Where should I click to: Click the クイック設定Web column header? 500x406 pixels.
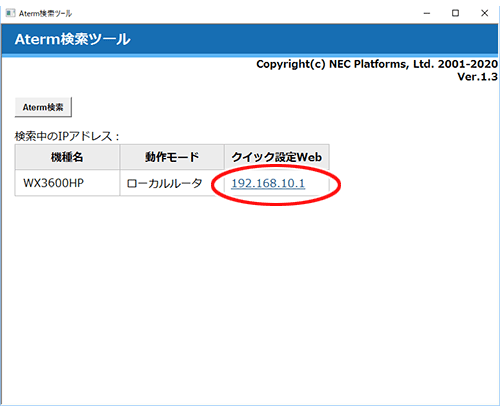click(277, 157)
